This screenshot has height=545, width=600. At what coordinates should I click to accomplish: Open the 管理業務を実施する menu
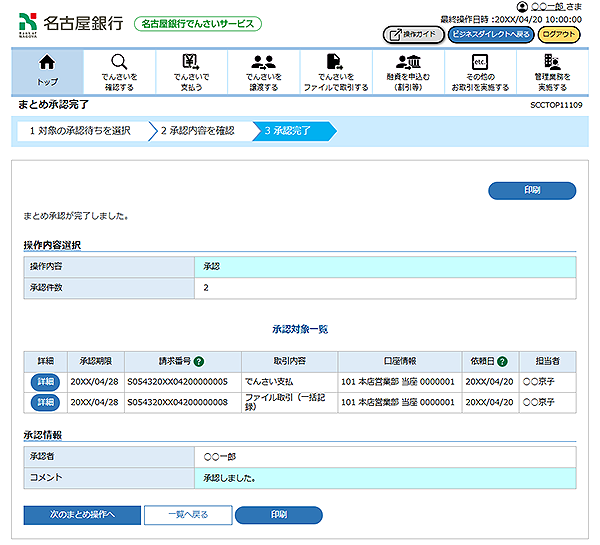tap(551, 71)
